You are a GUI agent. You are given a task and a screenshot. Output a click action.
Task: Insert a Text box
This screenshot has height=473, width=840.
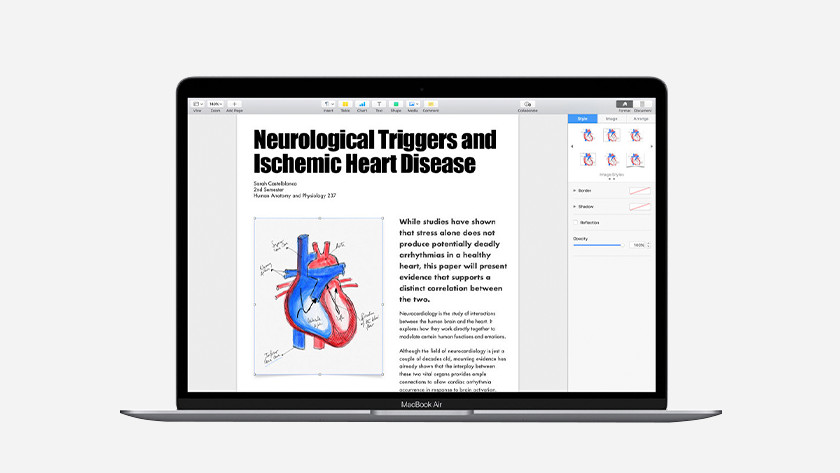pyautogui.click(x=379, y=104)
